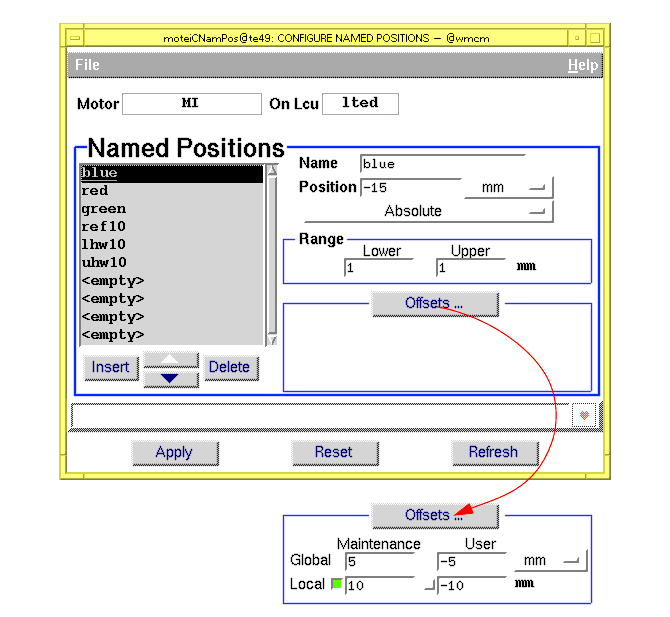Click the Local User offset field
Image resolution: width=670 pixels, height=617 pixels.
[x=472, y=585]
